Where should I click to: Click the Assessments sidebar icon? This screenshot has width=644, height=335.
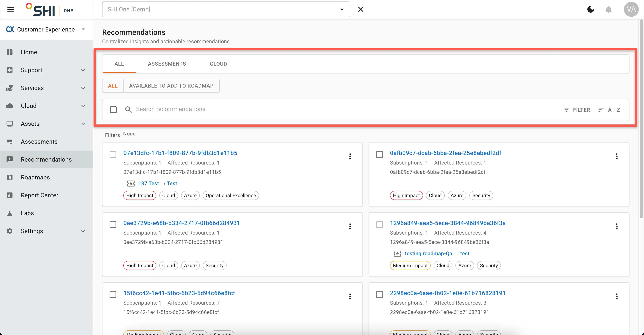tap(10, 141)
